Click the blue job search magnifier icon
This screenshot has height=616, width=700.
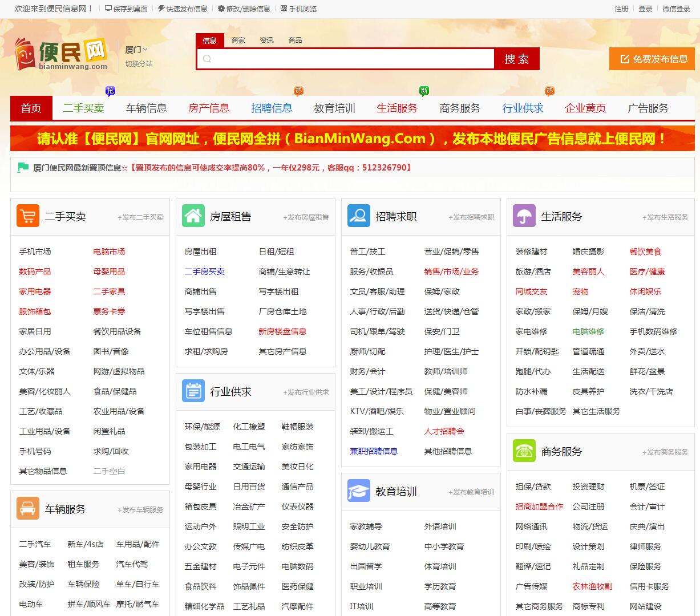pos(358,216)
